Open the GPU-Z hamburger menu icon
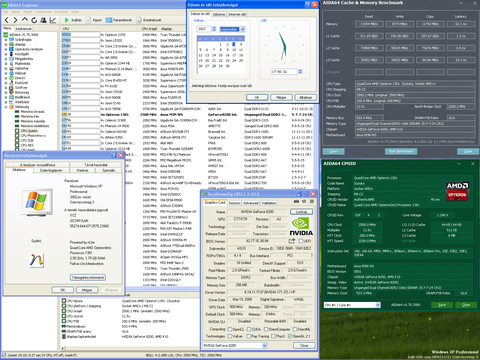Viewport: 480px width, 360px height. (312, 202)
